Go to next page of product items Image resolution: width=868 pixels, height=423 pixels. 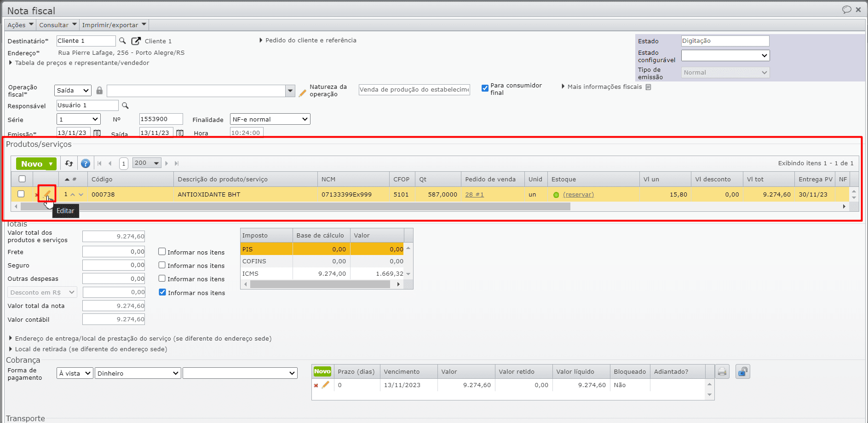(x=167, y=163)
